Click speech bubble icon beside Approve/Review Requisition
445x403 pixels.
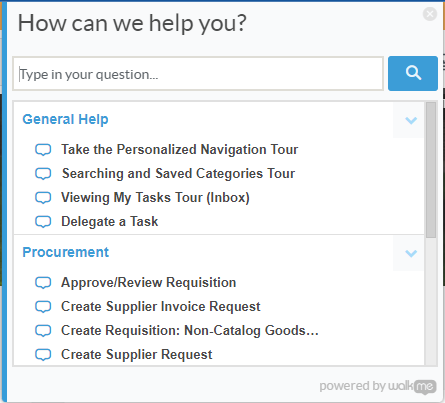(x=43, y=283)
